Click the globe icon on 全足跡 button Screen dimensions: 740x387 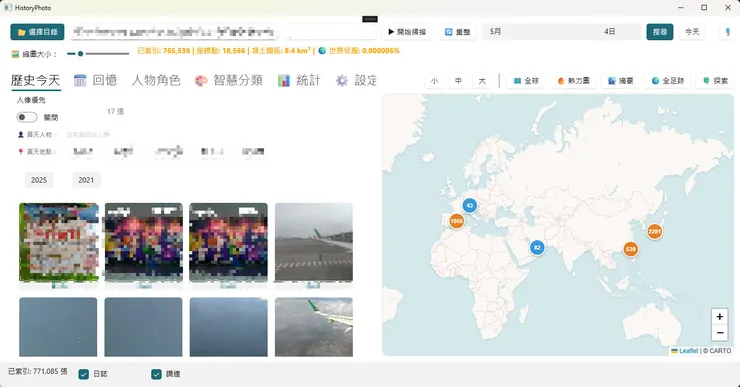tap(655, 81)
